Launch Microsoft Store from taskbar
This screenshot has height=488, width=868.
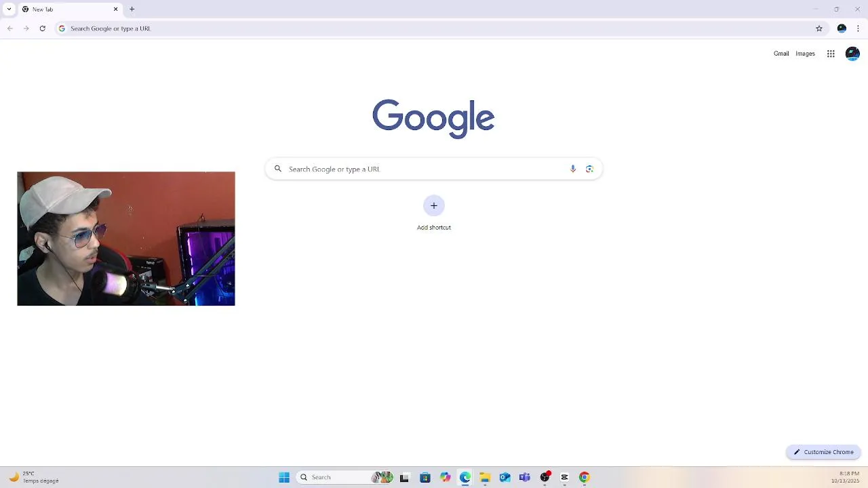click(x=425, y=477)
